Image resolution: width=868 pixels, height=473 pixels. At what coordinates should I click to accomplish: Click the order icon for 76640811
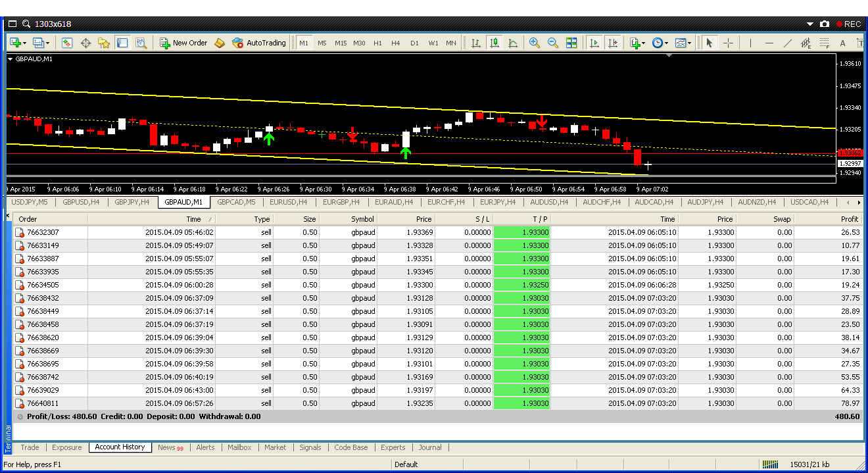point(20,403)
